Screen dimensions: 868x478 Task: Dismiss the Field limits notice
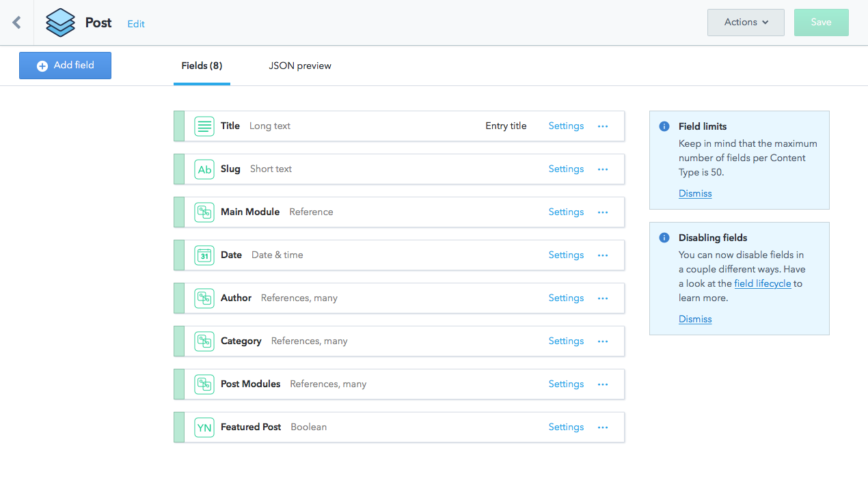pos(695,194)
